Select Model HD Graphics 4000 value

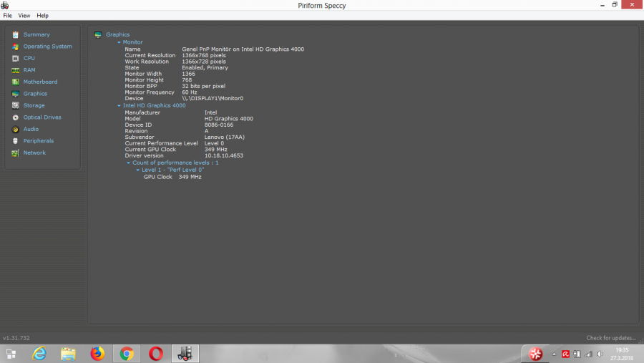229,119
